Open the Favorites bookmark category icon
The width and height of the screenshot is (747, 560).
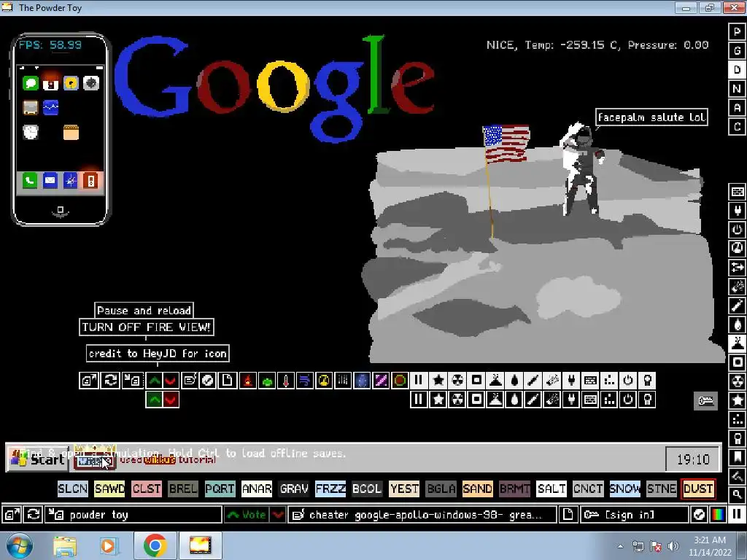point(737,457)
